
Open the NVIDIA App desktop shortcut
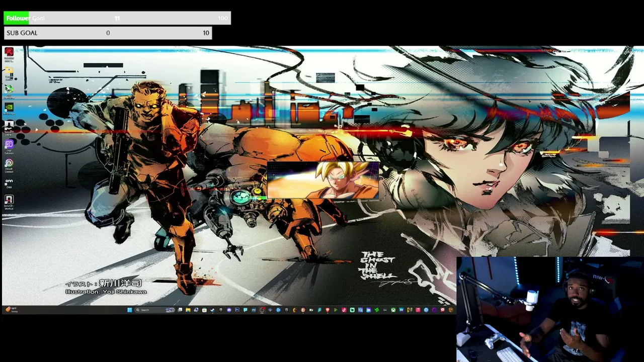pos(9,108)
